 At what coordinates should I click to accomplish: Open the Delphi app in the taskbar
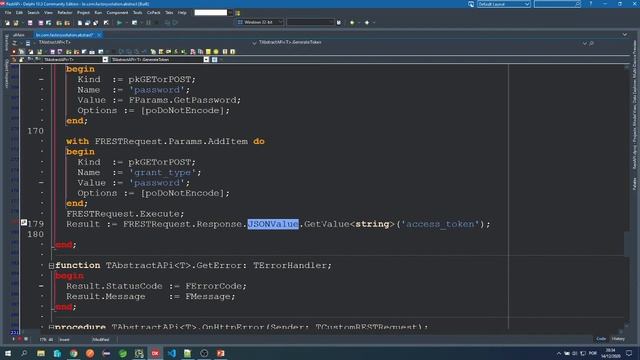pyautogui.click(x=155, y=353)
